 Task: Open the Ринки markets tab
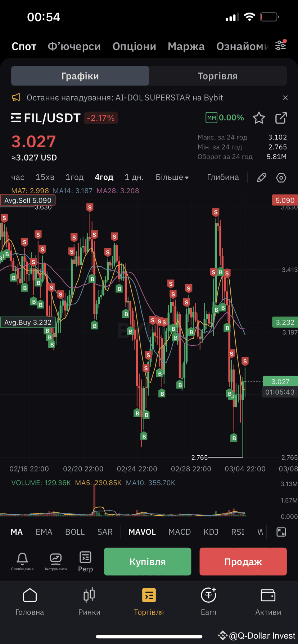(x=89, y=602)
